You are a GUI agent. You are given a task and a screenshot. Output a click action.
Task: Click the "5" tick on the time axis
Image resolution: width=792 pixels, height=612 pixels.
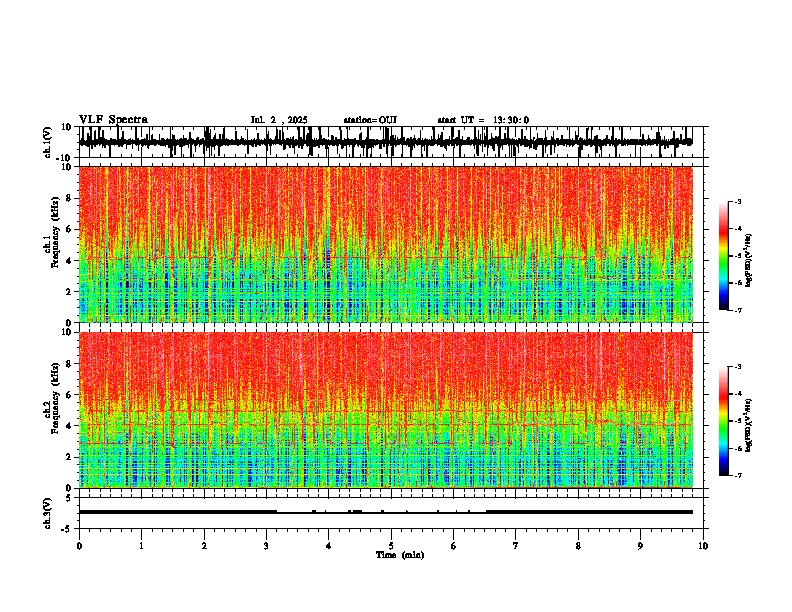point(391,546)
